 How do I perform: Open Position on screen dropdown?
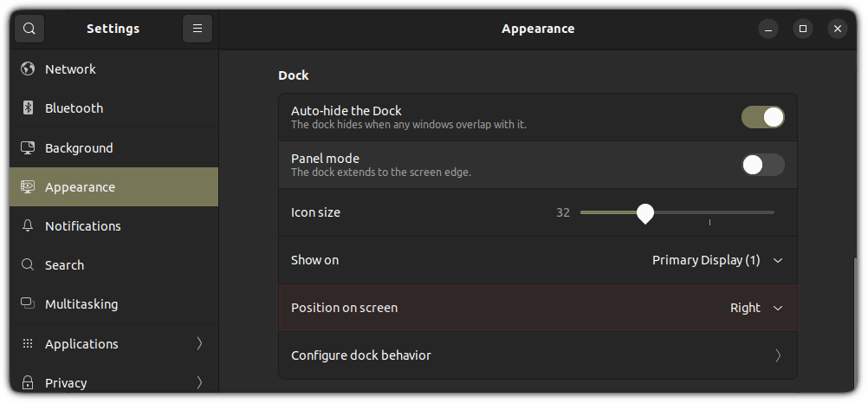click(x=755, y=308)
